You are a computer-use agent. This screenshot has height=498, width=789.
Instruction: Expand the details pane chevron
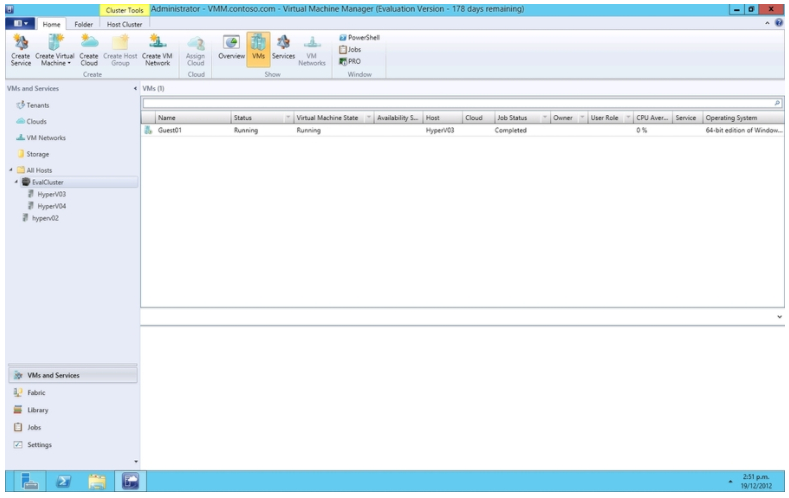point(779,317)
